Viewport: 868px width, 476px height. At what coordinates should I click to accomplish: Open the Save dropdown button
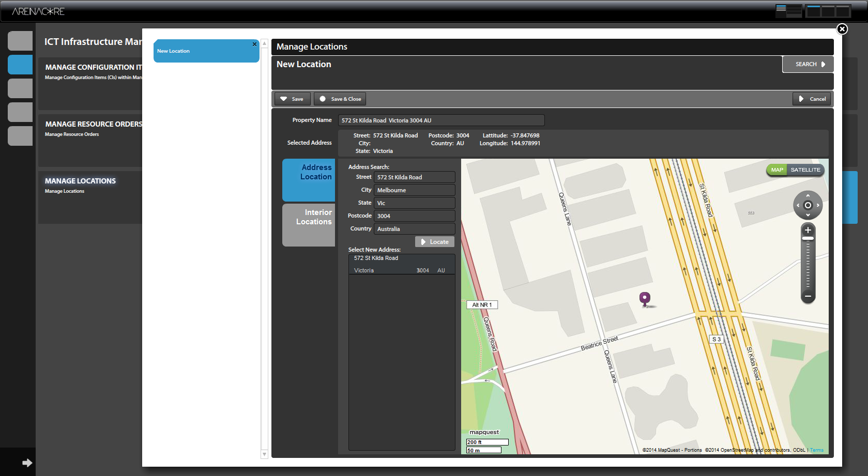click(292, 99)
